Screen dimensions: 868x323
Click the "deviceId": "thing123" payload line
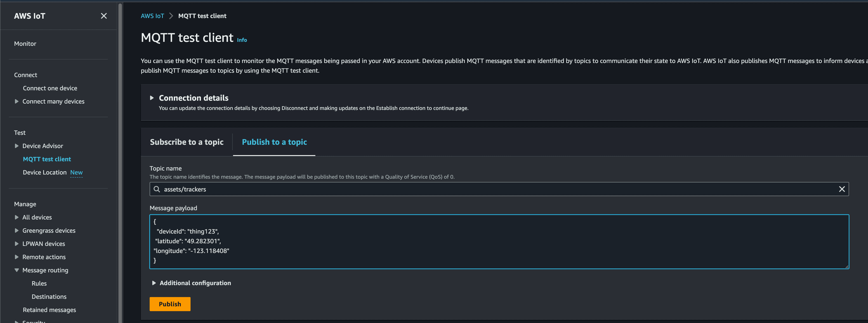pos(188,231)
